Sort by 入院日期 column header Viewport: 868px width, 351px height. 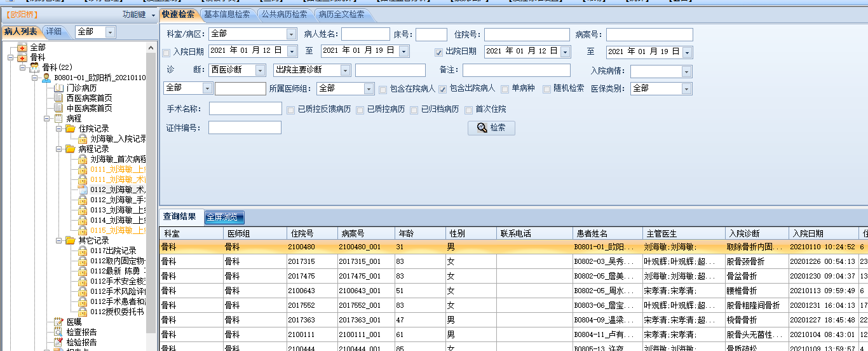pos(824,234)
